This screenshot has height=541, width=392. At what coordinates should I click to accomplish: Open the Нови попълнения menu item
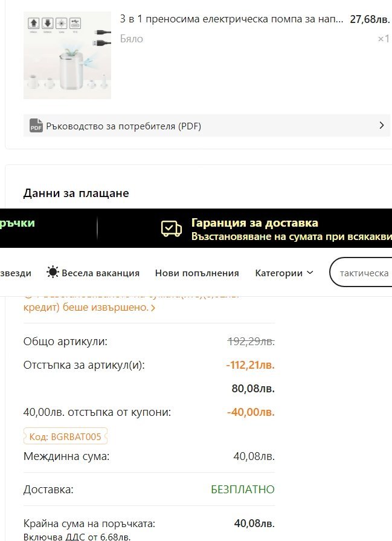pyautogui.click(x=197, y=273)
